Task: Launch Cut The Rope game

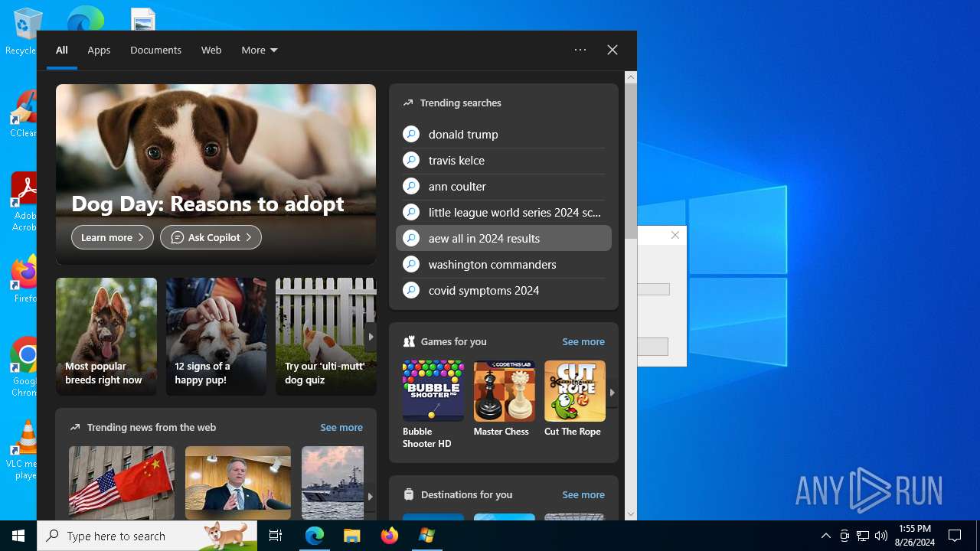Action: [x=574, y=399]
